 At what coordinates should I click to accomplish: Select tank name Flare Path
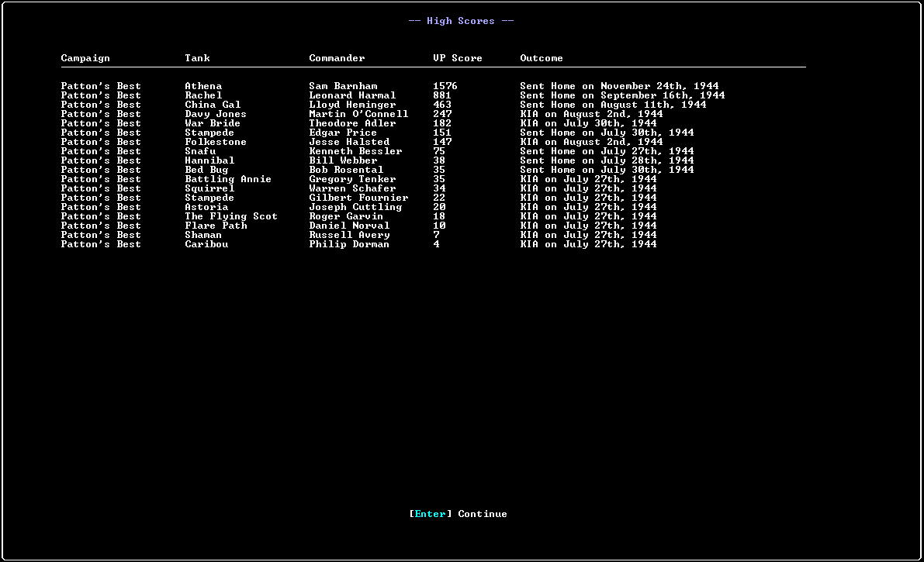tap(216, 226)
